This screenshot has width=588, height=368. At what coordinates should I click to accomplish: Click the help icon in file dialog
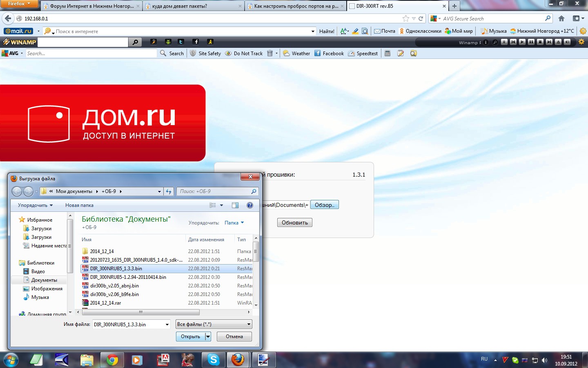(250, 205)
